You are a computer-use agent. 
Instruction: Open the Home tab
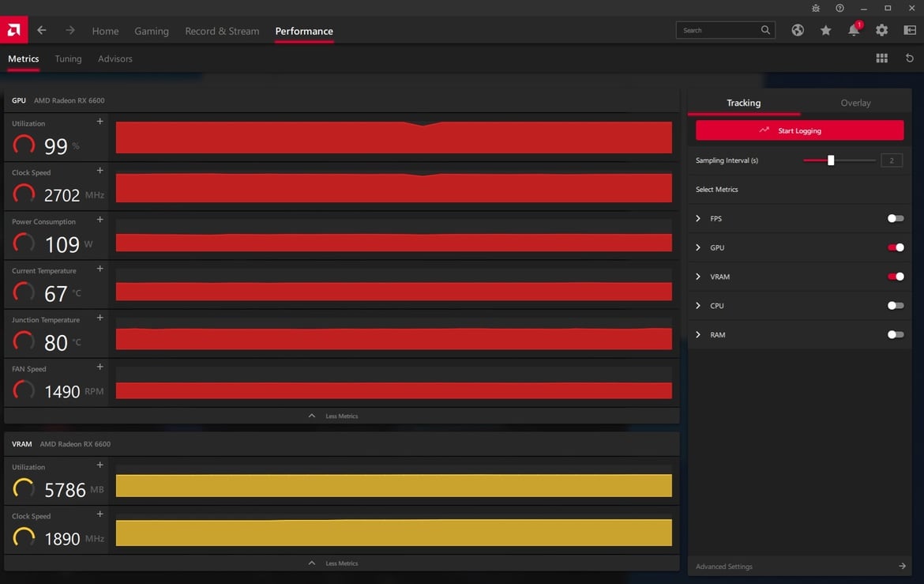(106, 32)
